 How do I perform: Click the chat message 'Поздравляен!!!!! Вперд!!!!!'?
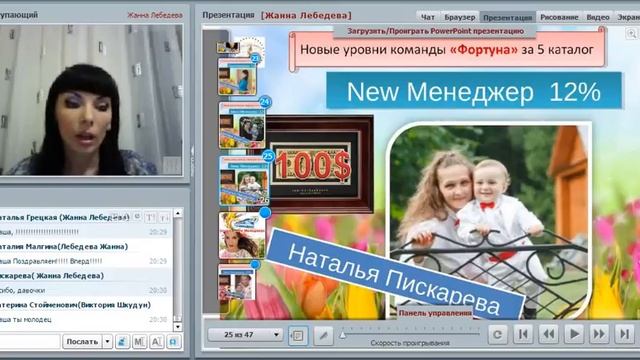pos(57,261)
